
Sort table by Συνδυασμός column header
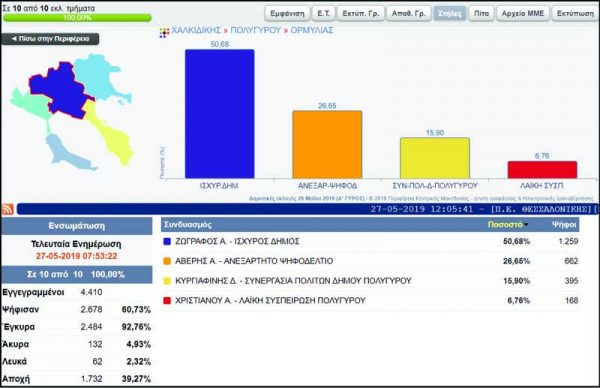tap(188, 225)
